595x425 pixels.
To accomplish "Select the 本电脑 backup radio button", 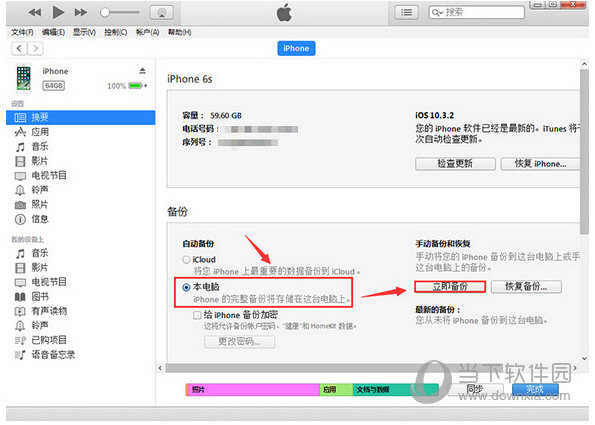I will coord(186,287).
